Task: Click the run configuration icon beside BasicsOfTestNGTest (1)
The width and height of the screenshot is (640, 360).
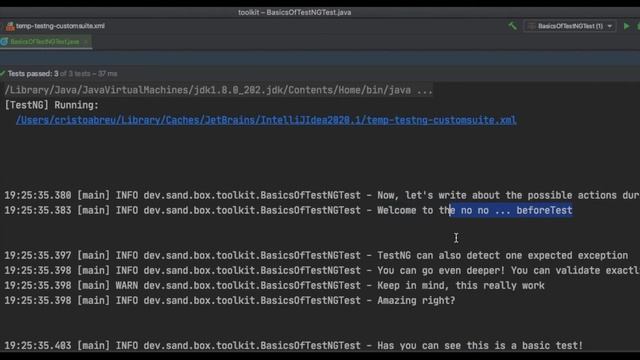Action: pos(531,26)
